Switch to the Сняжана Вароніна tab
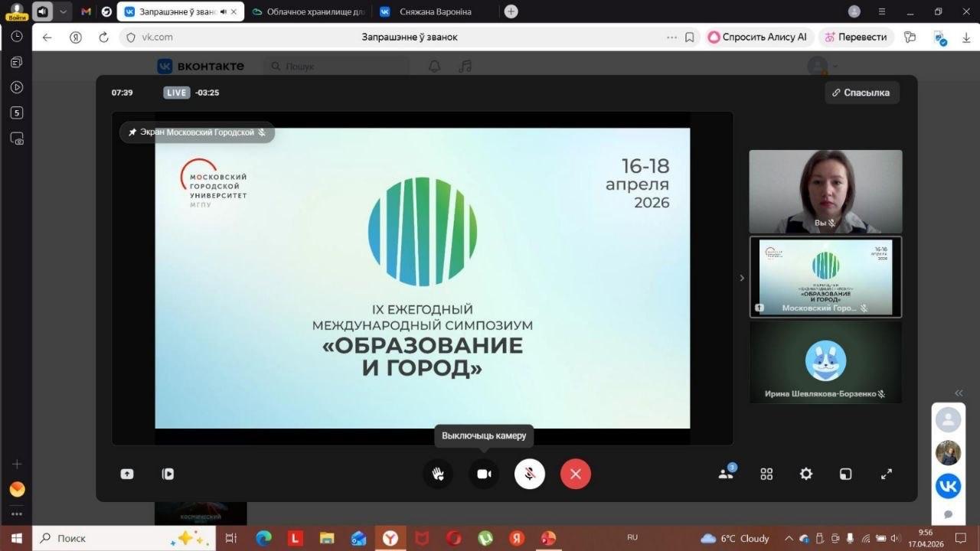This screenshot has height=551, width=980. pyautogui.click(x=435, y=11)
